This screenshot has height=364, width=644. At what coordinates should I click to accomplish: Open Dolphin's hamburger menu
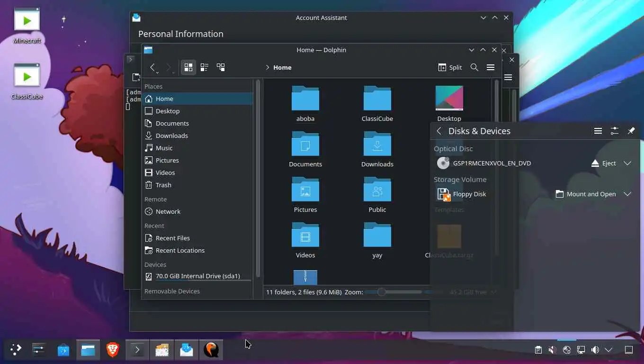click(x=491, y=67)
